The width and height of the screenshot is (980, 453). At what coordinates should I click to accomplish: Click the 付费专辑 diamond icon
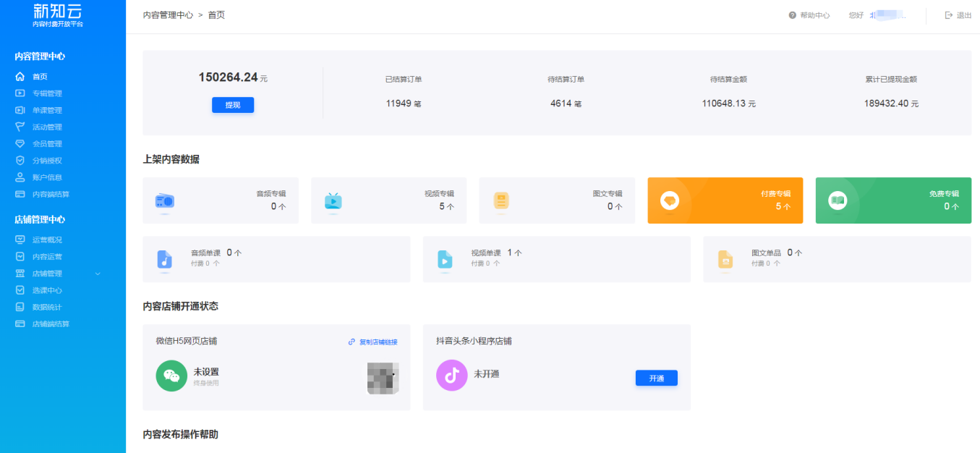[x=670, y=200]
